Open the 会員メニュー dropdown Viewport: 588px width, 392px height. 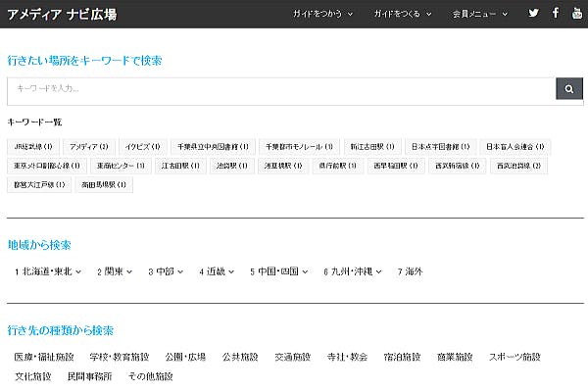481,14
